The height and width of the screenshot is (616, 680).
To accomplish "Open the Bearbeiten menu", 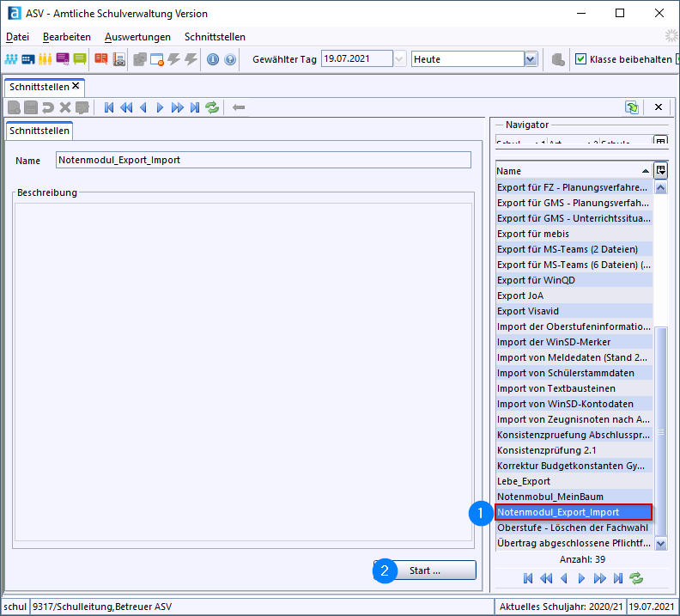I will pyautogui.click(x=67, y=37).
